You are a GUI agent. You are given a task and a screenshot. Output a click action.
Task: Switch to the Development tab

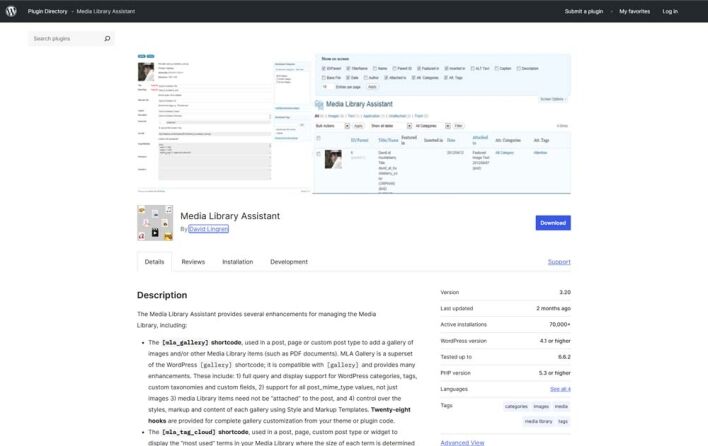coord(289,262)
